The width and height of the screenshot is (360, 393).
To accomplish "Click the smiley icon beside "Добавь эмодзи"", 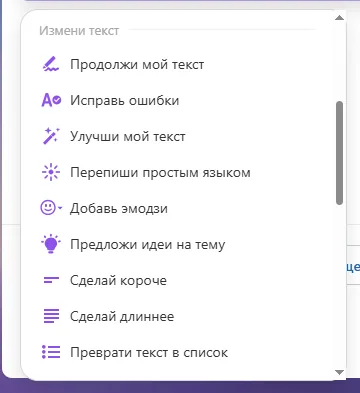I will pos(51,208).
